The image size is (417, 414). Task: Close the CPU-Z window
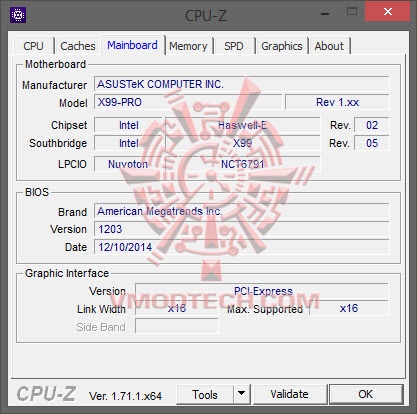click(x=388, y=12)
